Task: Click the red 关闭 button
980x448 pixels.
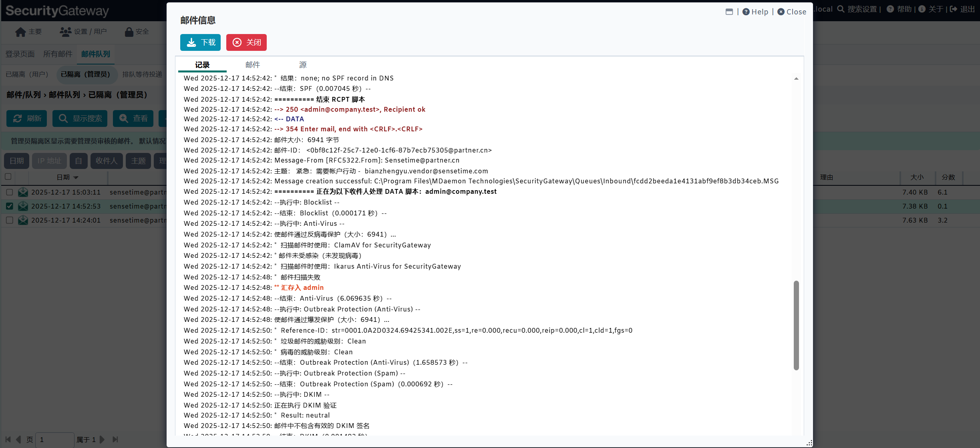Action: coord(246,42)
